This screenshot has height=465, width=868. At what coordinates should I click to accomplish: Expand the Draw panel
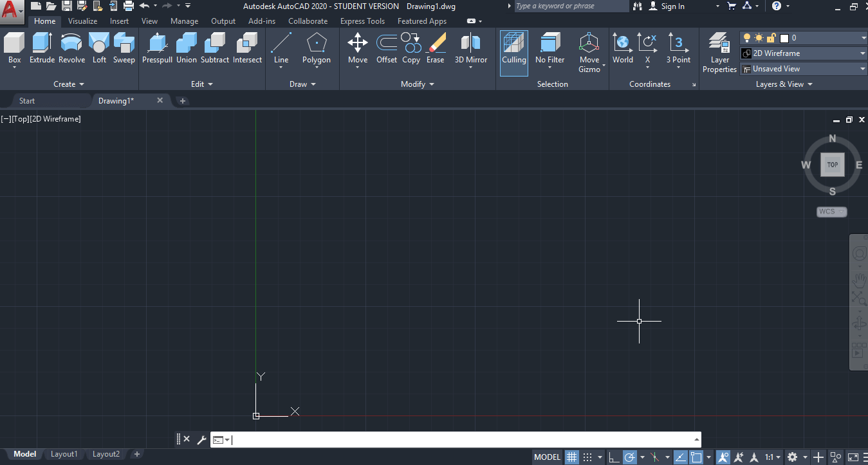(302, 84)
